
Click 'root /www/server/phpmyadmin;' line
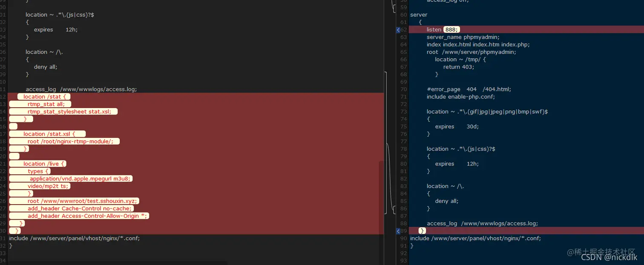tap(471, 52)
